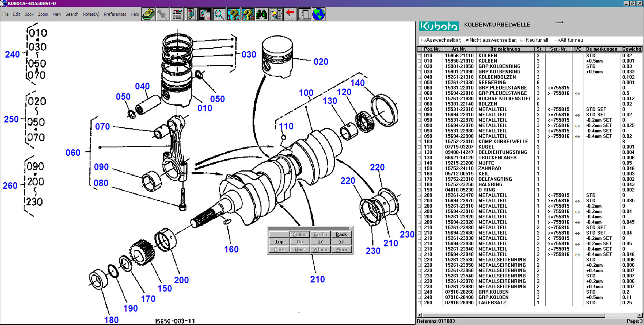Check the box next to KOLBENBOLZEN
This screenshot has height=325, width=644.
tap(419, 77)
